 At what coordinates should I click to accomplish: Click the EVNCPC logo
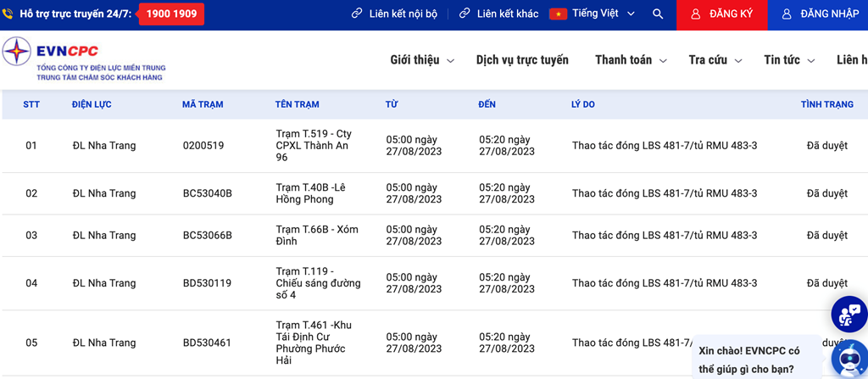pyautogui.click(x=83, y=59)
